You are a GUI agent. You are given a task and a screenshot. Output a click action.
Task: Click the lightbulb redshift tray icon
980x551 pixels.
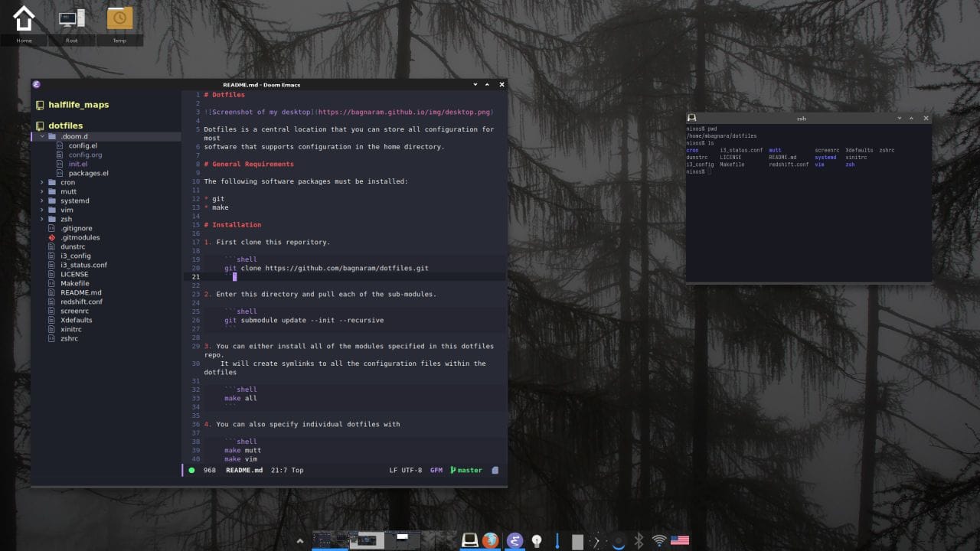[537, 540]
